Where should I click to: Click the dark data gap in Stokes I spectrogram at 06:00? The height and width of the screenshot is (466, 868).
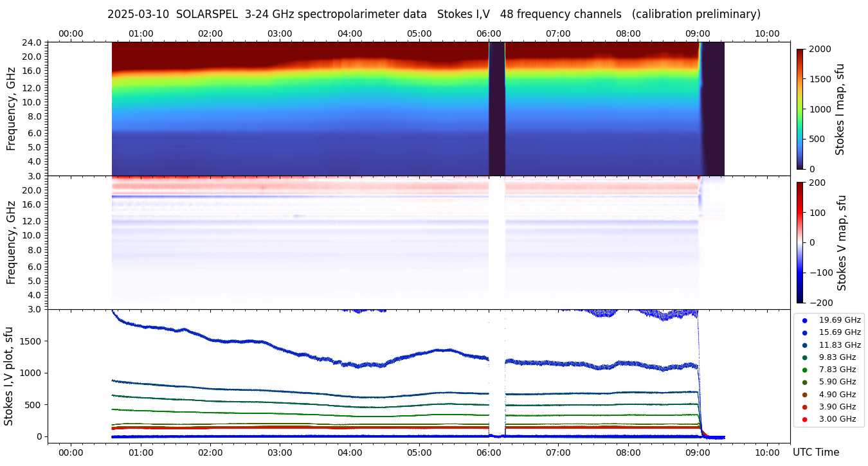click(496, 109)
